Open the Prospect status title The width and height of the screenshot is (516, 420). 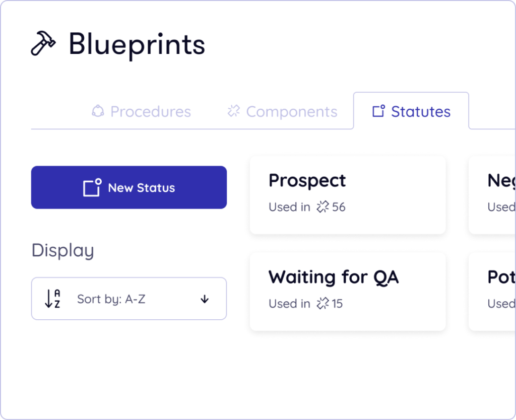307,180
